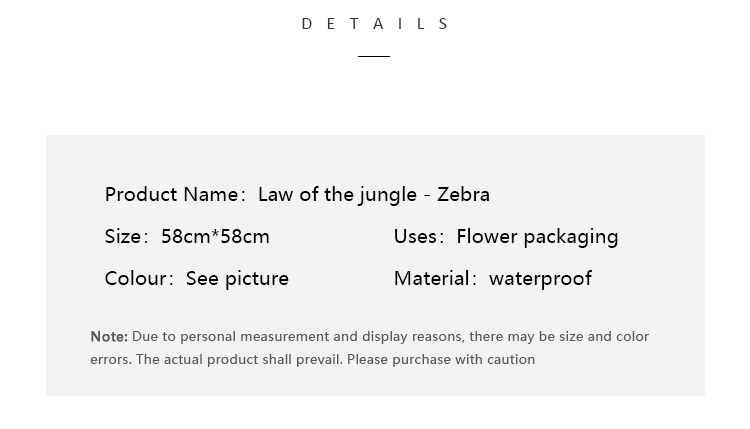
Task: Click the word jungle in product name
Action: (x=388, y=196)
